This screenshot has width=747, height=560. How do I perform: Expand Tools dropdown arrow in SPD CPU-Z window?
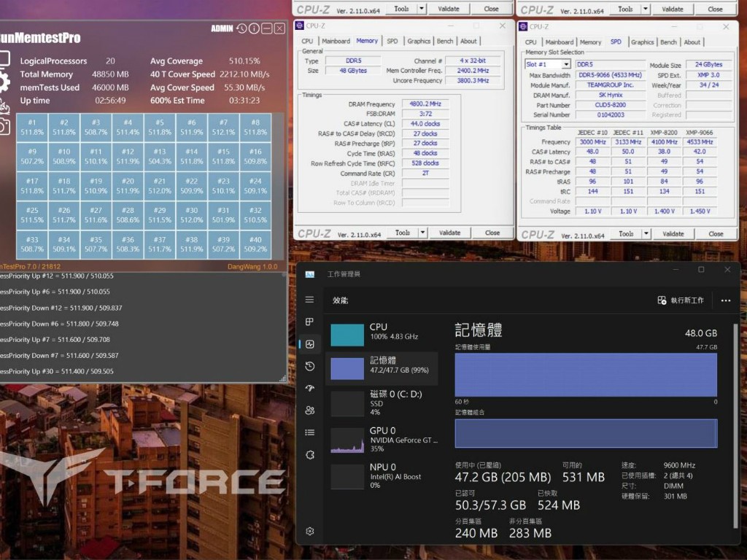pos(646,234)
